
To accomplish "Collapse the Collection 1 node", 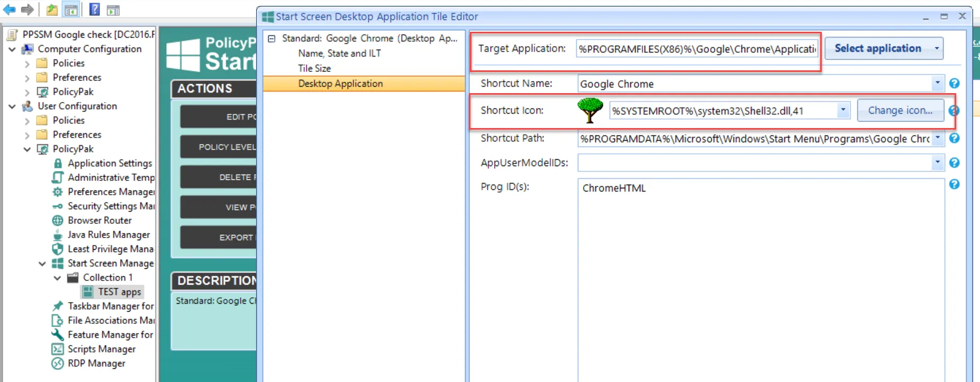I will (57, 278).
